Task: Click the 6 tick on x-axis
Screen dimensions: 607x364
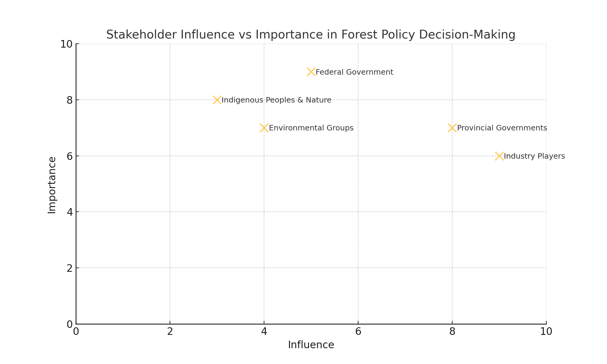Action: click(x=358, y=332)
